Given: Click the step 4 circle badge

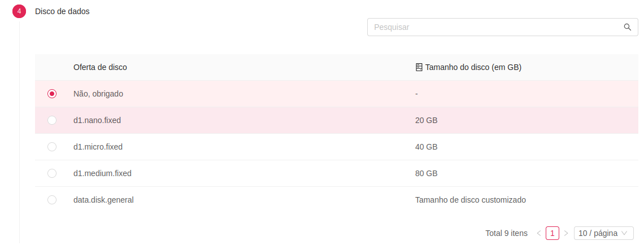Looking at the screenshot, I should click(19, 11).
